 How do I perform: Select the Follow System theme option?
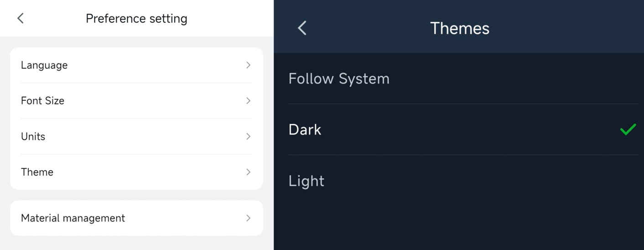[339, 79]
